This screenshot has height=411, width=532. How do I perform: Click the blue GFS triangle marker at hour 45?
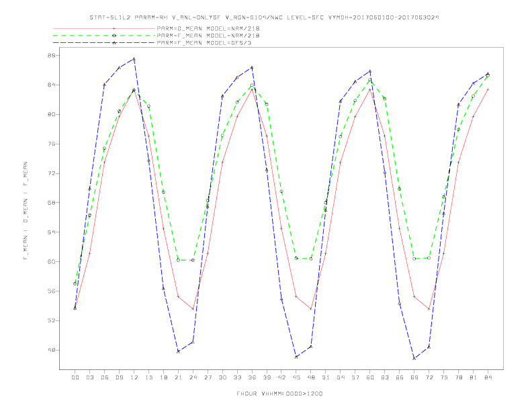(296, 357)
